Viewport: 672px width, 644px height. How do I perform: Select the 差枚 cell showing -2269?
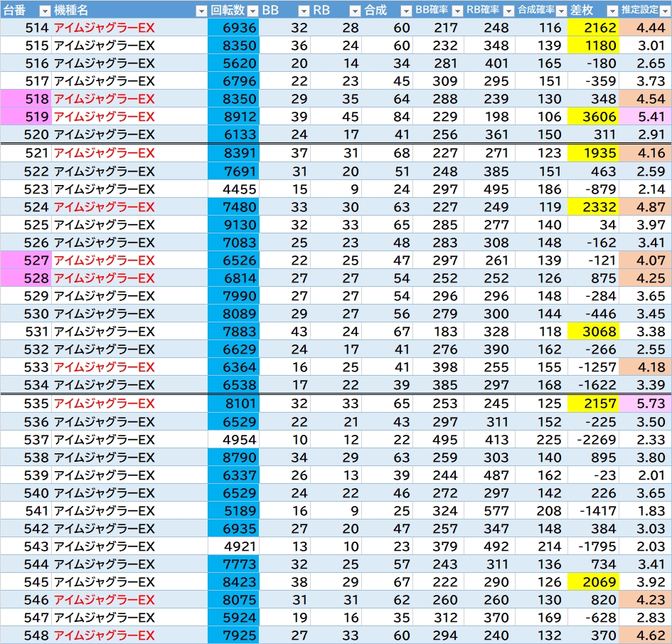coord(593,440)
